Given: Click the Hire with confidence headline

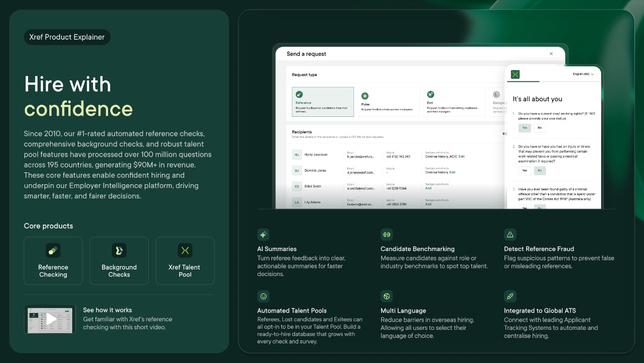Looking at the screenshot, I should click(x=78, y=96).
